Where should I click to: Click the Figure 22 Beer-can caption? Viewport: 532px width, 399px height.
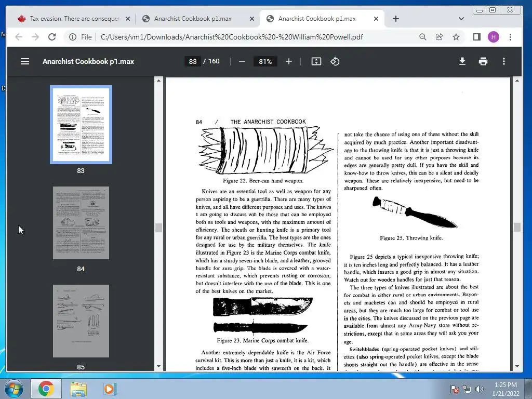(263, 181)
